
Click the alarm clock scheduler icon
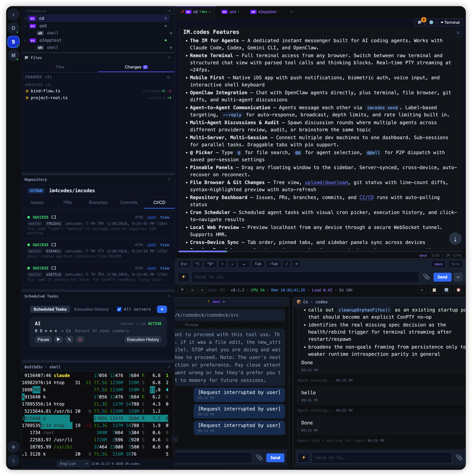458,290
